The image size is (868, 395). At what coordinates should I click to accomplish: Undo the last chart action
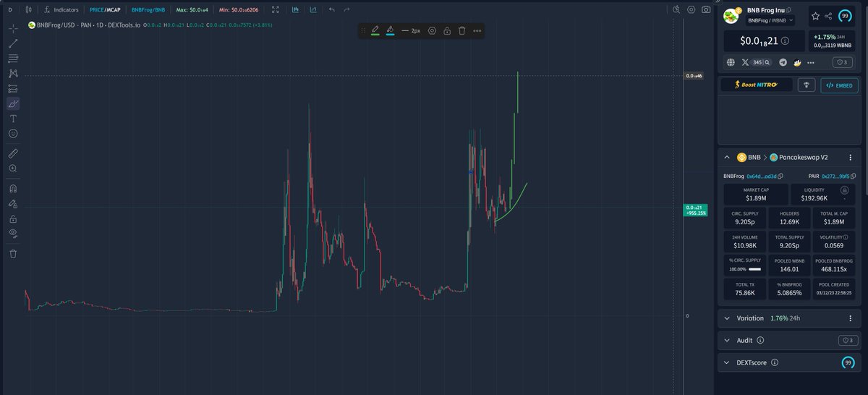331,10
